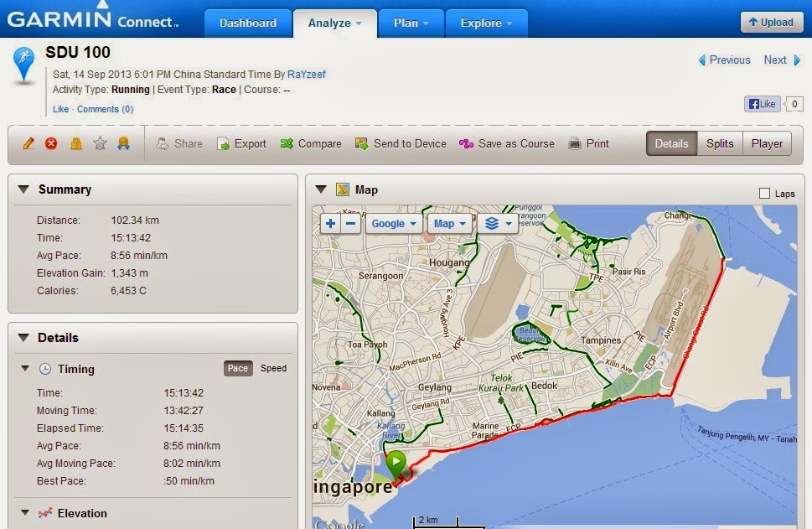
Task: Click the green start marker on map
Action: pyautogui.click(x=396, y=464)
